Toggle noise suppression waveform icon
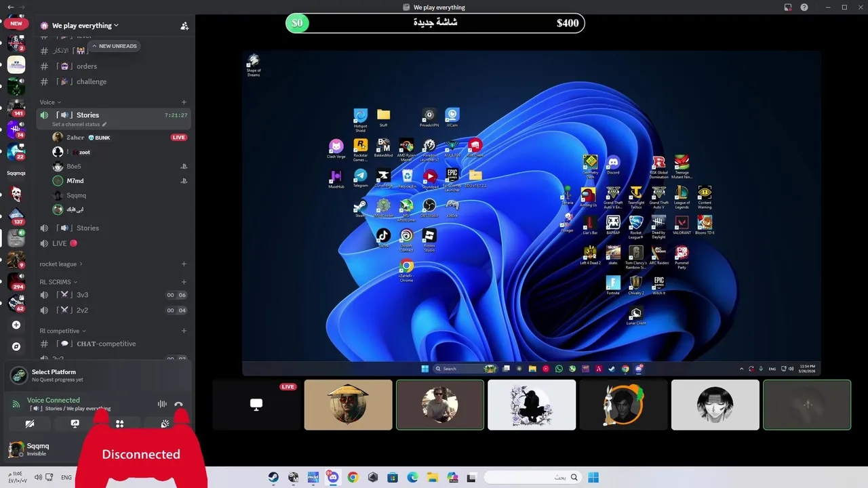The height and width of the screenshot is (488, 868). tap(162, 404)
